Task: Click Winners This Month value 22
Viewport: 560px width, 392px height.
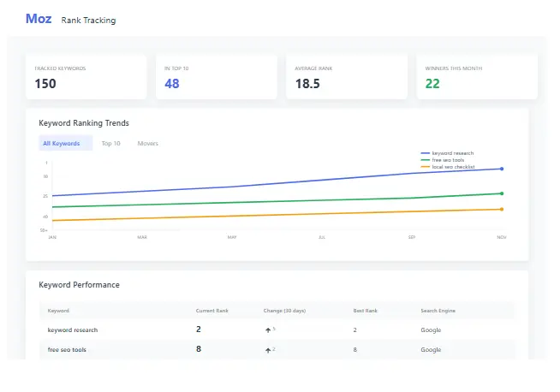Action: [x=432, y=84]
